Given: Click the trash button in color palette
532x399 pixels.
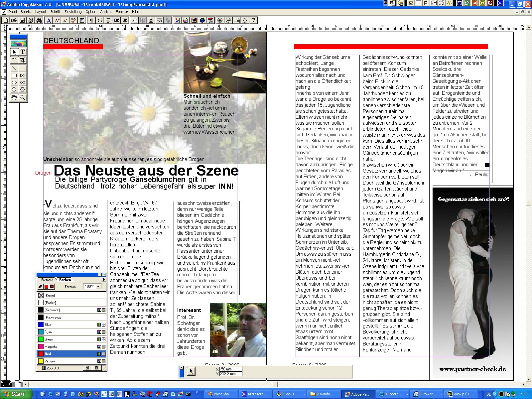Looking at the screenshot, I should (96, 368).
